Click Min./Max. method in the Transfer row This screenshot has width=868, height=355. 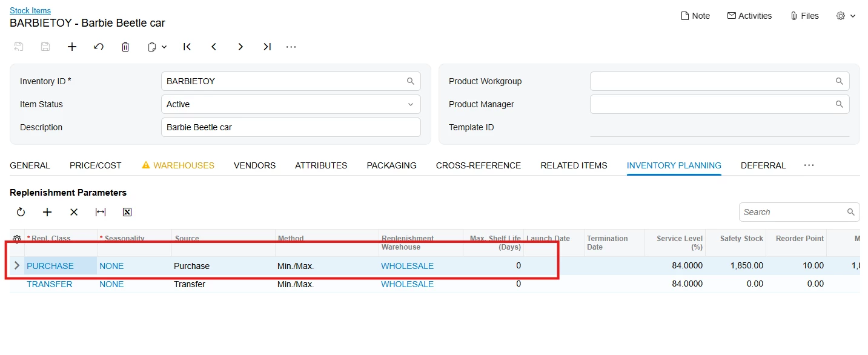tap(296, 284)
